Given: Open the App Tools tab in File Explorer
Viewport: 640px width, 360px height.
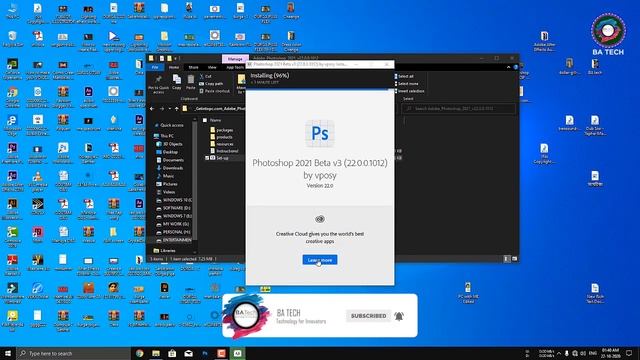Looking at the screenshot, I should (235, 67).
